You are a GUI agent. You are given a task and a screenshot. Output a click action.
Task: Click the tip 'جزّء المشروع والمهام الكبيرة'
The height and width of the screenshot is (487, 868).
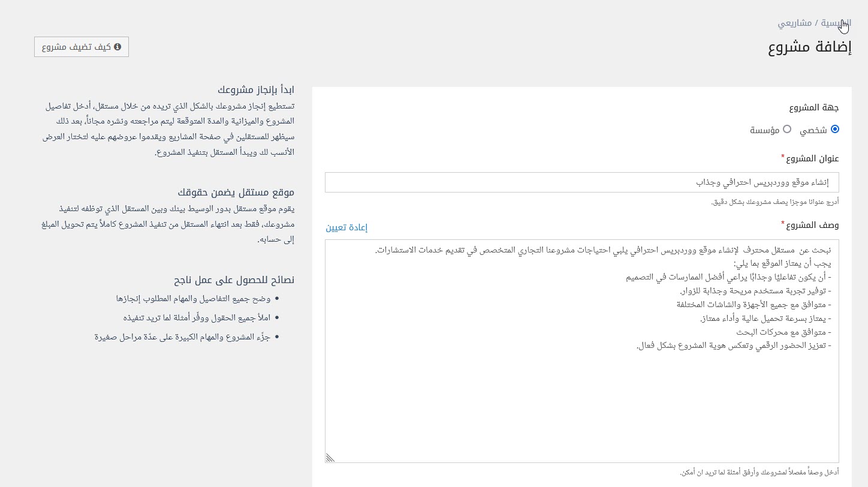coord(183,336)
